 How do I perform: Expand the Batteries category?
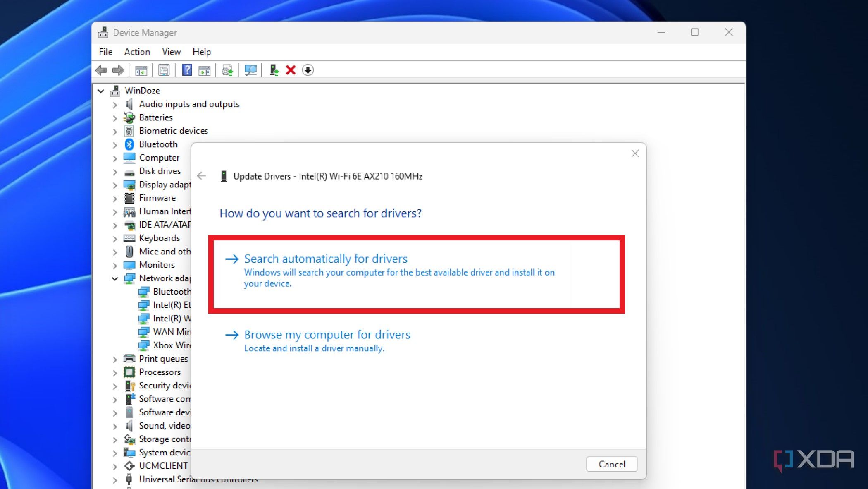115,118
